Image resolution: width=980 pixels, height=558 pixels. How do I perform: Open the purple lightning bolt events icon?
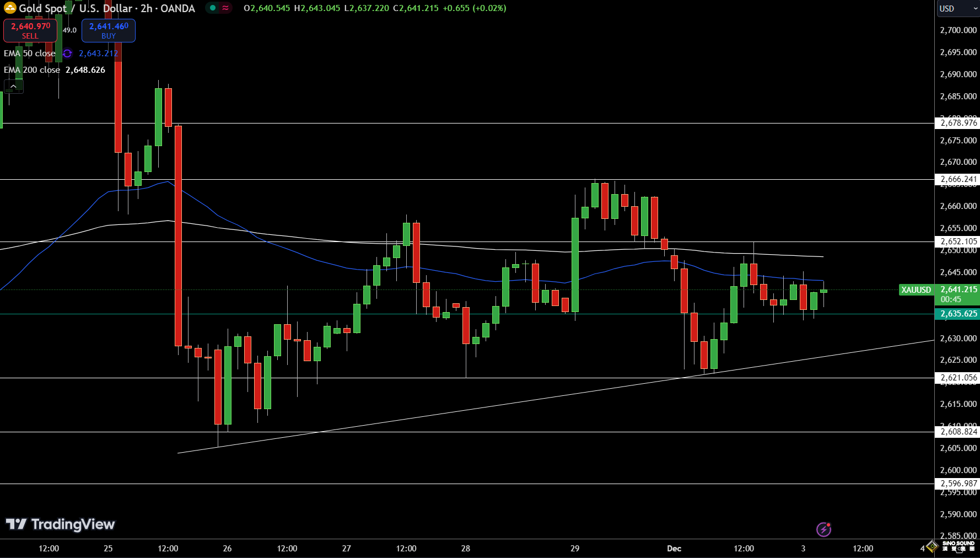point(823,529)
